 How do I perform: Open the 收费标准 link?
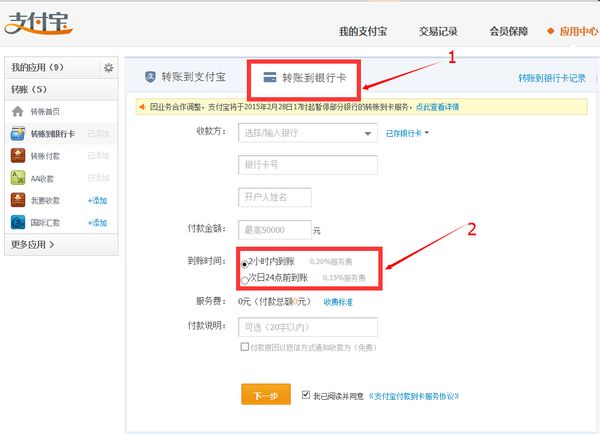339,301
